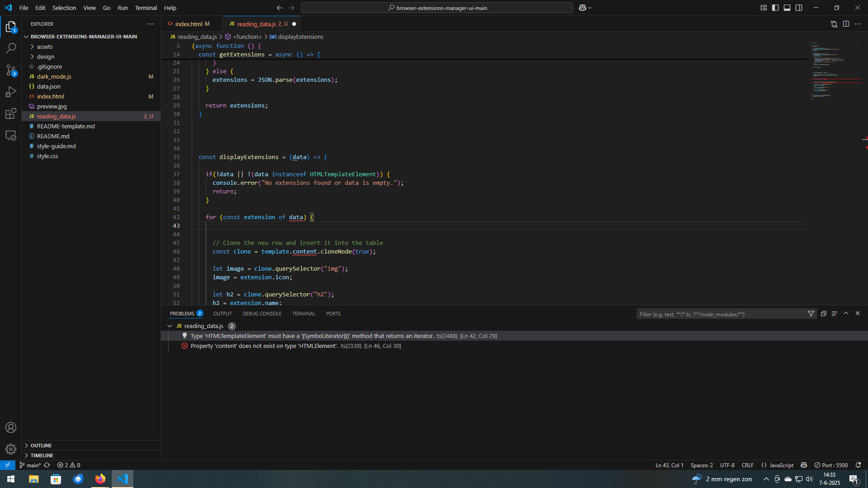Click the Port : 5500 status button
The height and width of the screenshot is (488, 868).
tap(831, 465)
